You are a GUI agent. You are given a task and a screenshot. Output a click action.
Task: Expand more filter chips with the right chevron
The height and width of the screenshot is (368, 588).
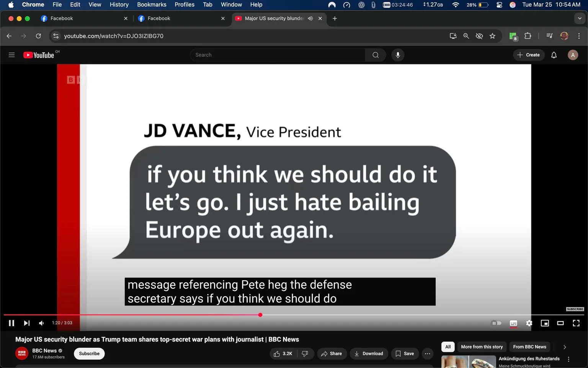click(x=565, y=347)
